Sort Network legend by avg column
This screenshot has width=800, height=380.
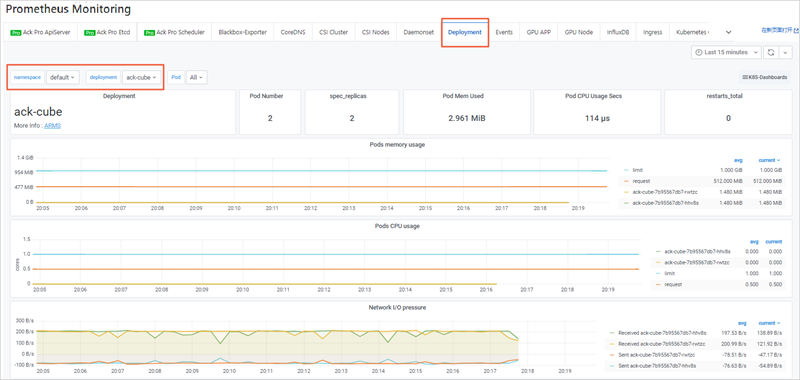742,323
